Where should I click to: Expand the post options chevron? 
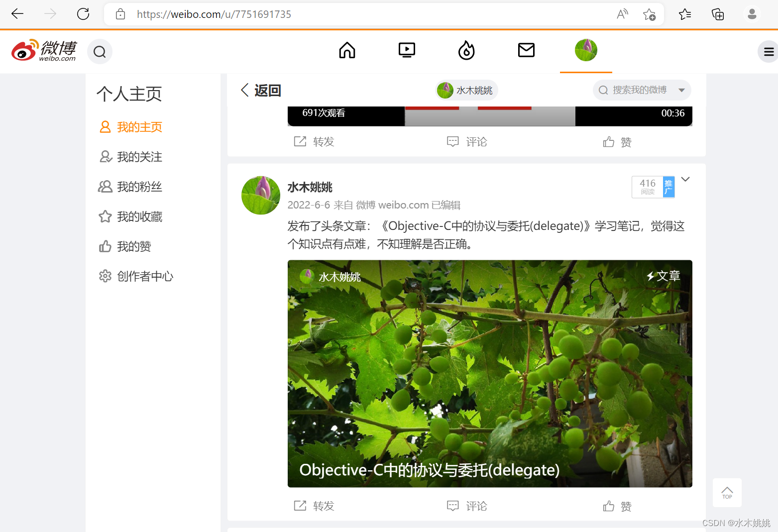click(685, 179)
